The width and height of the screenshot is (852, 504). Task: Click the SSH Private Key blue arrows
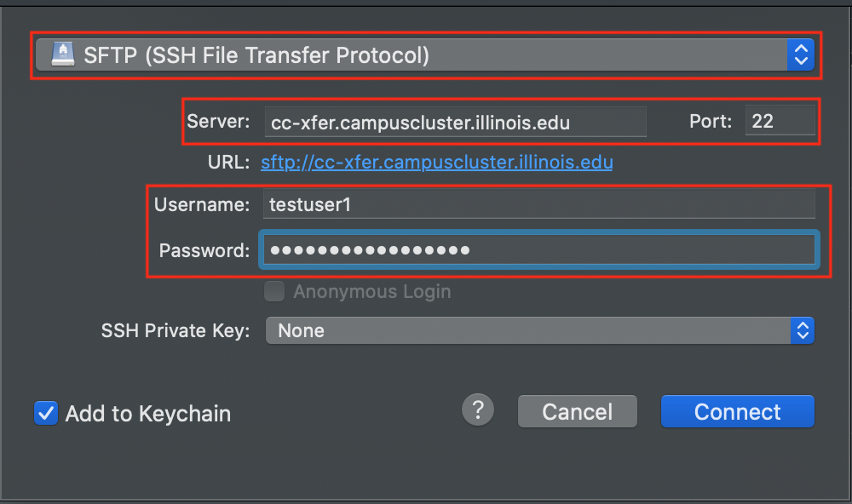[803, 330]
